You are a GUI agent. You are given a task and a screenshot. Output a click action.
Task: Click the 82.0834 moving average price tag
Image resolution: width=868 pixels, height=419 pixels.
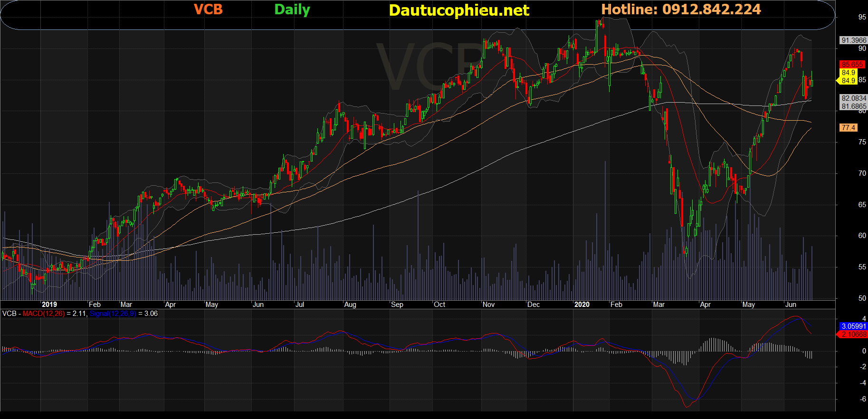click(853, 98)
